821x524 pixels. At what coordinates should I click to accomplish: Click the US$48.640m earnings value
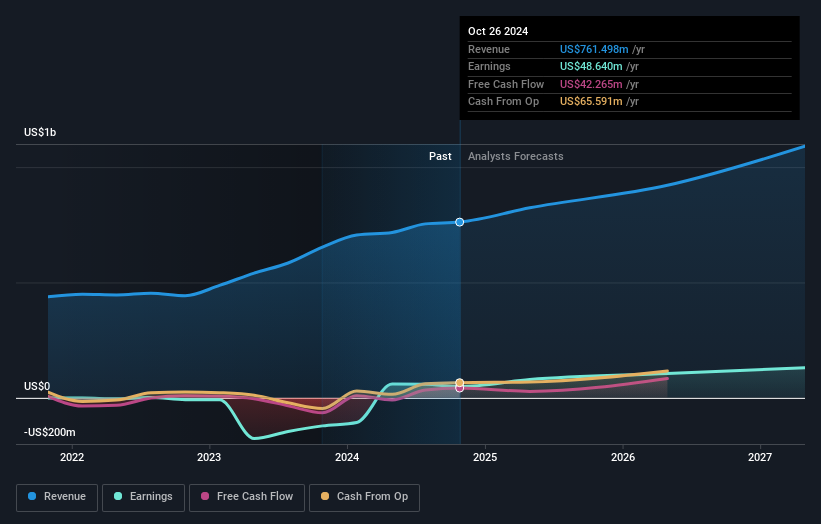[591, 66]
